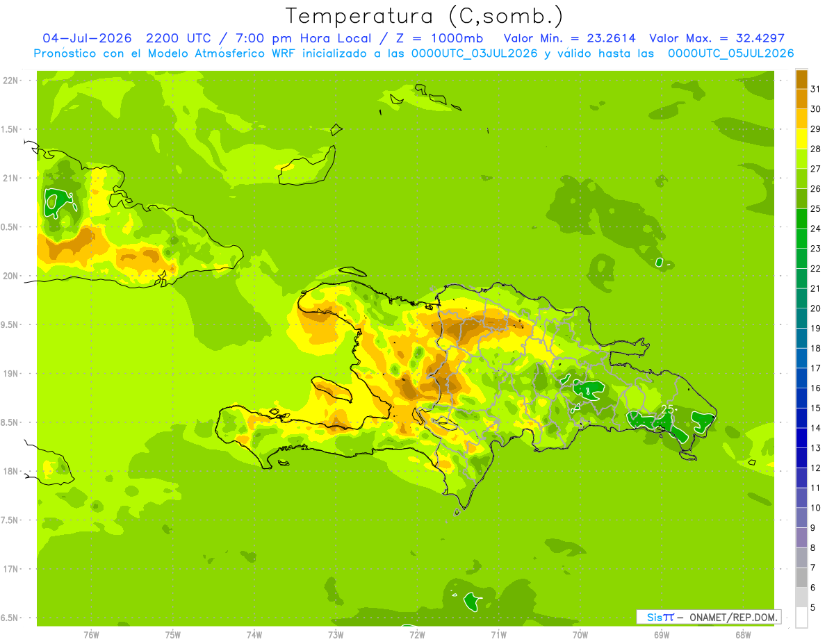Click the '22N' latitude label
The height and width of the screenshot is (644, 834).
[12, 81]
